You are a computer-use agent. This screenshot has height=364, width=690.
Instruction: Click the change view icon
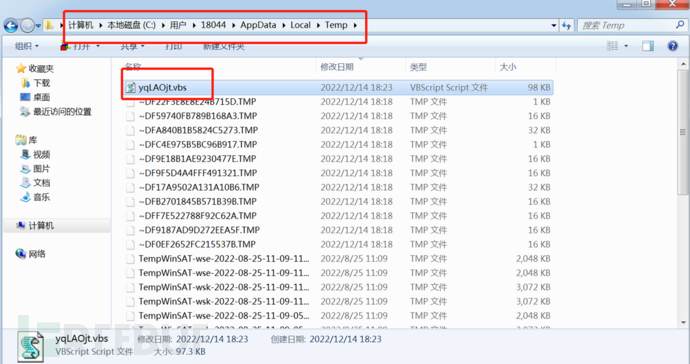(612, 46)
